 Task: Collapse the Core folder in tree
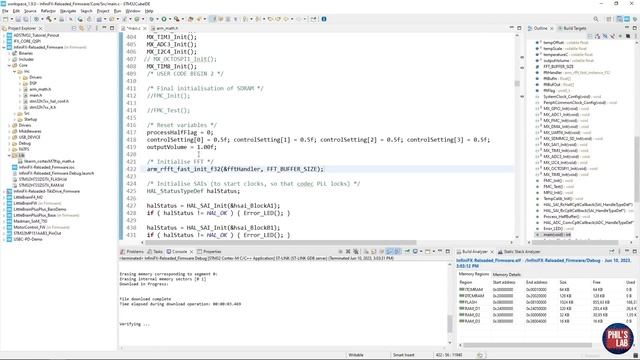9,65
